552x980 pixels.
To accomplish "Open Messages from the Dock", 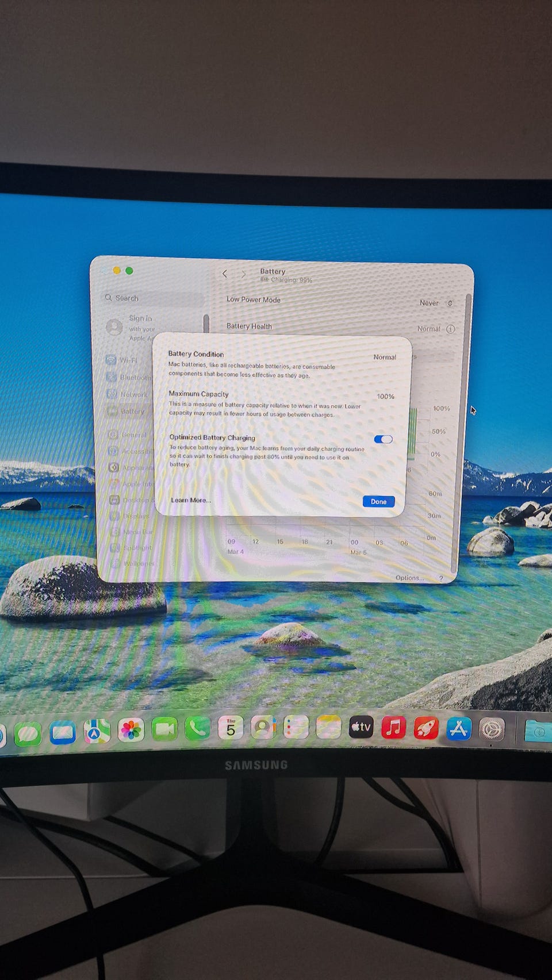I will click(x=28, y=733).
